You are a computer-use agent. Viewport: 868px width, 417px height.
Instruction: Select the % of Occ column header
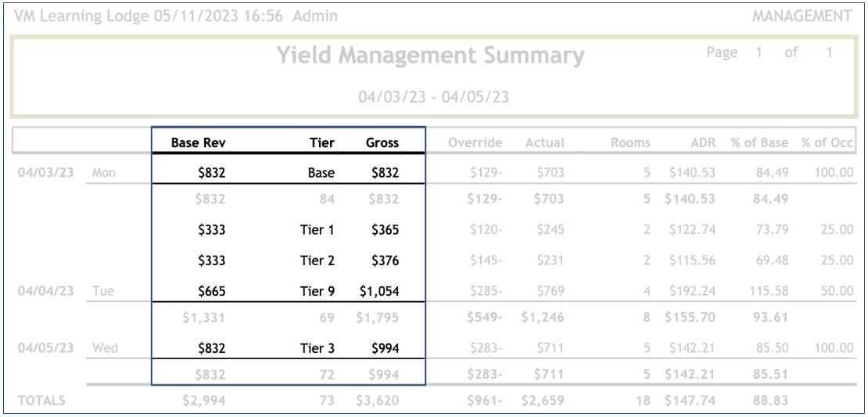(827, 143)
